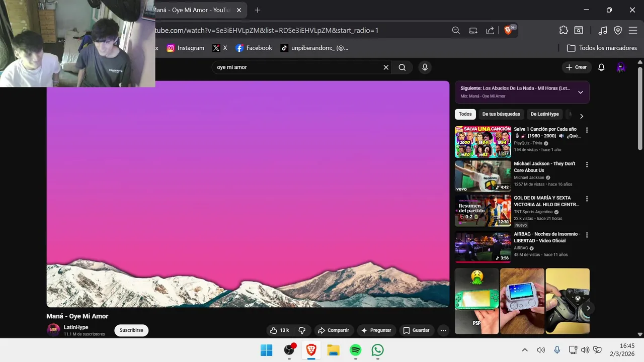
Task: Click the Suscribirse button
Action: [x=131, y=330]
